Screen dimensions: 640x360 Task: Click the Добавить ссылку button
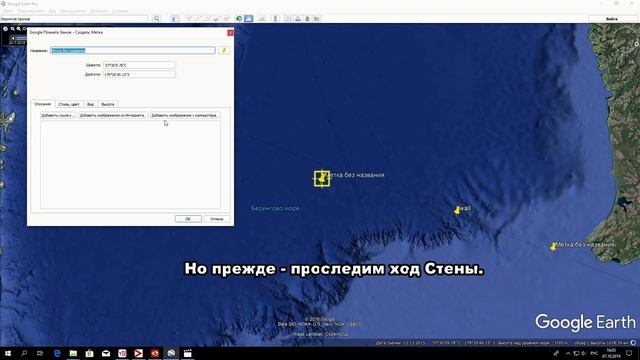pos(58,116)
